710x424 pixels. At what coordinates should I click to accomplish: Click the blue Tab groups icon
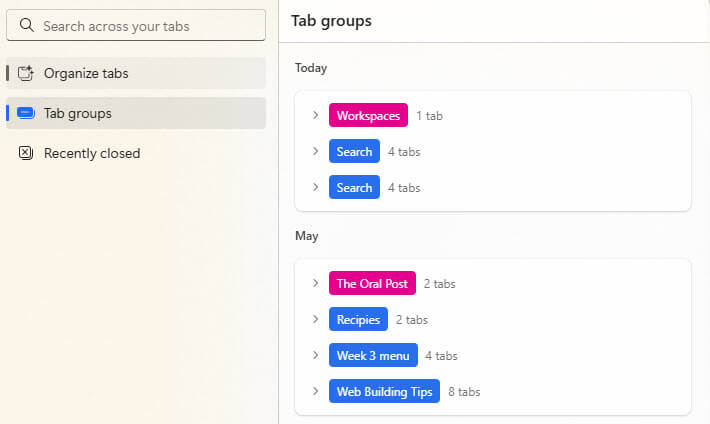(x=26, y=113)
